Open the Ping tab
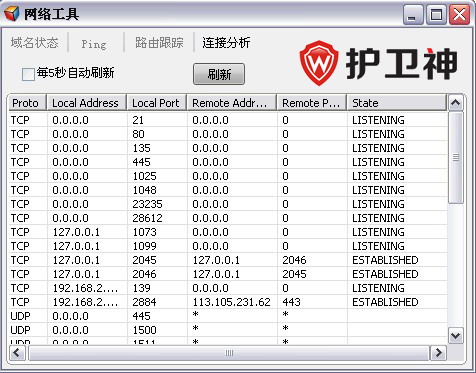The height and width of the screenshot is (373, 476). click(94, 44)
